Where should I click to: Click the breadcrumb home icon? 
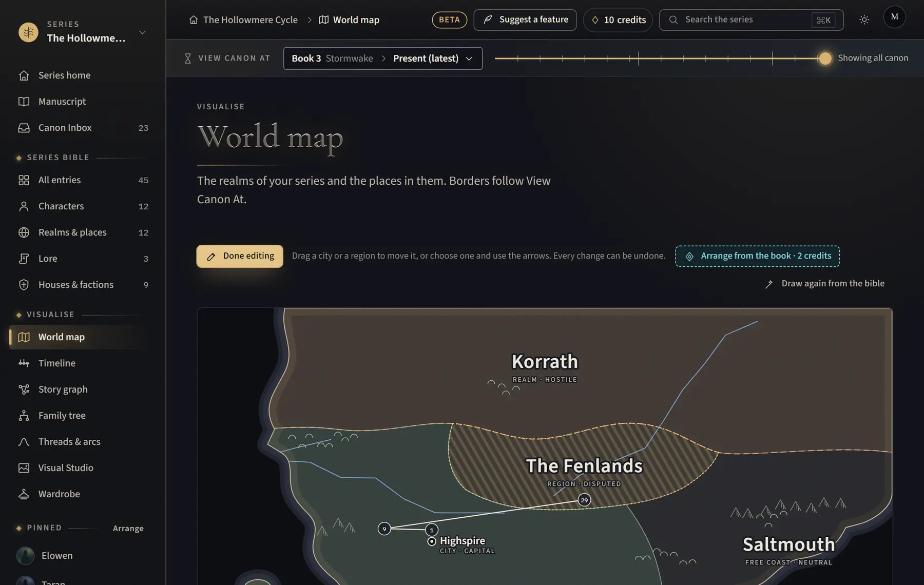click(194, 19)
